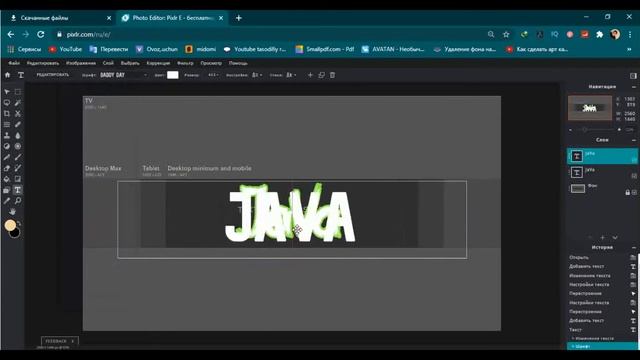Screen dimensions: 640x360
Task: Open the Просмотр menu
Action: coord(211,63)
